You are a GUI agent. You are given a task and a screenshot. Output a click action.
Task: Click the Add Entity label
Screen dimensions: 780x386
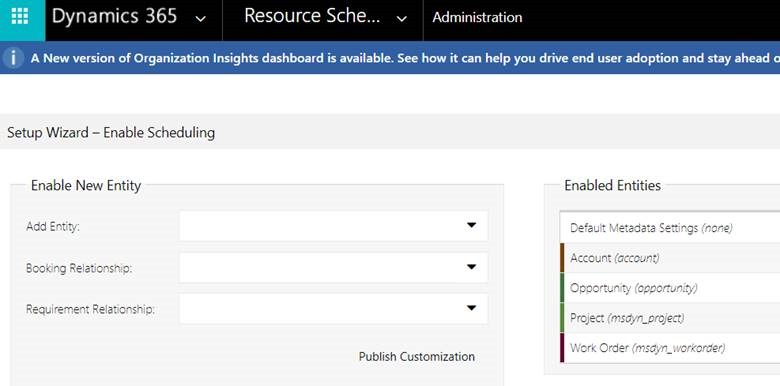53,226
